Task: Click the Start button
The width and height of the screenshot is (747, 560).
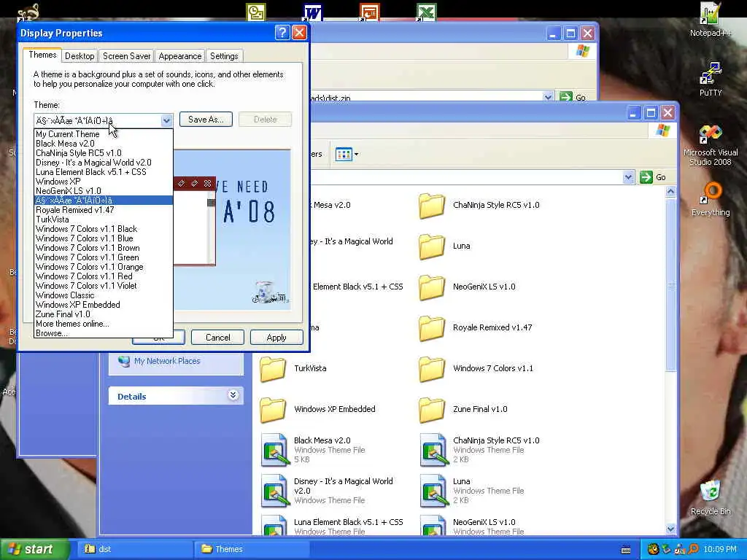Action: coord(34,549)
